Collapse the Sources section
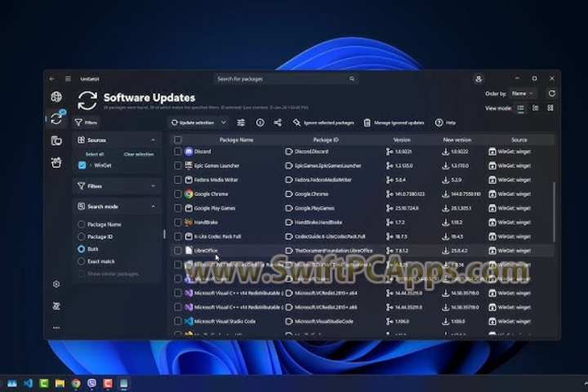This screenshot has width=588, height=392. pyautogui.click(x=153, y=140)
